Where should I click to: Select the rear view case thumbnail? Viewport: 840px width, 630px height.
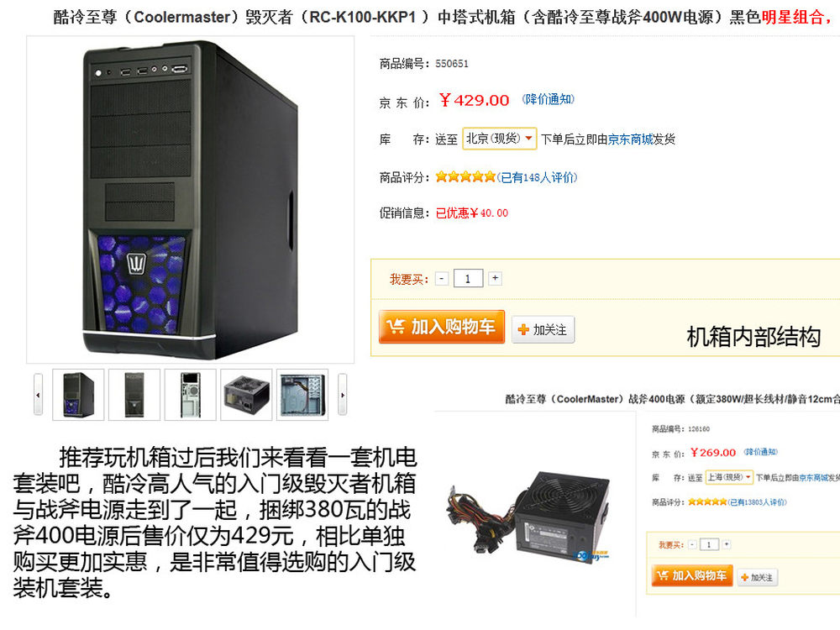tap(190, 394)
